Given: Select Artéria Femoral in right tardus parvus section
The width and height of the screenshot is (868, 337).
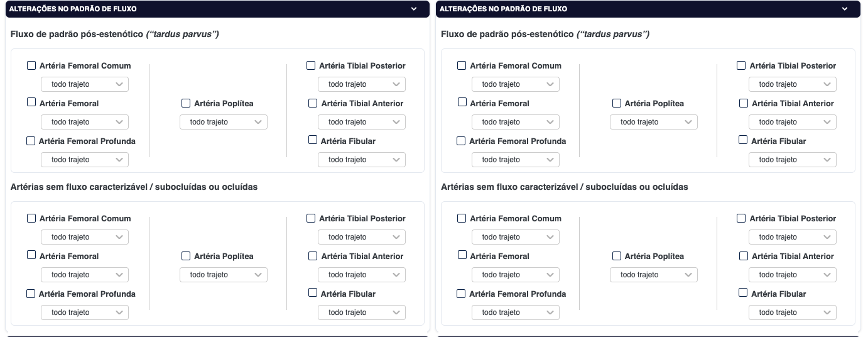Looking at the screenshot, I should point(462,102).
